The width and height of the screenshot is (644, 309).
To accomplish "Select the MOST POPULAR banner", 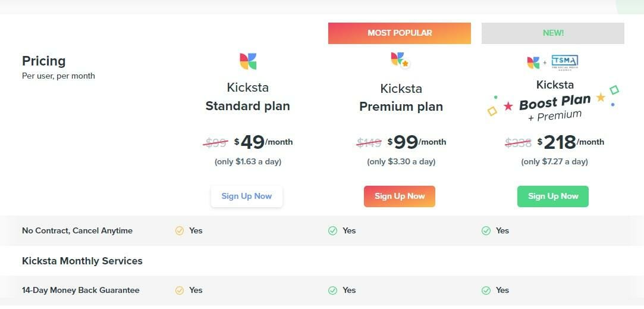I will click(x=400, y=33).
